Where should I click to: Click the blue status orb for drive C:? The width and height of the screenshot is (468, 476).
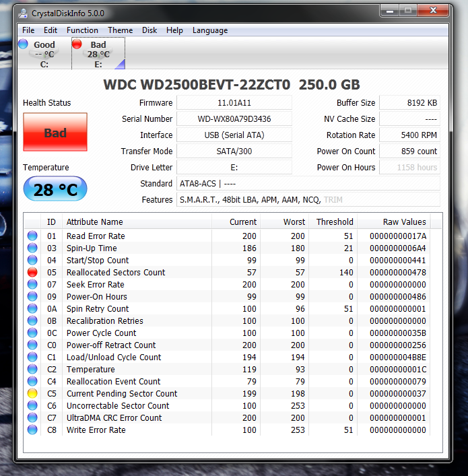tap(23, 44)
